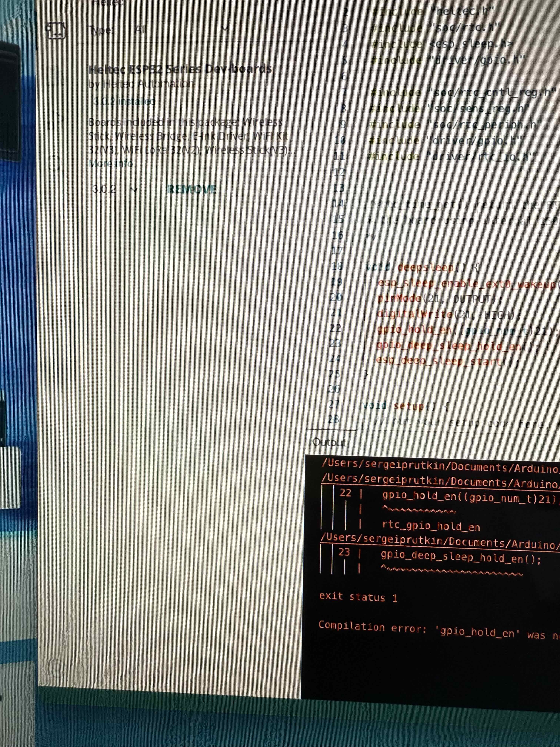Click the 'Compilation error' message in Output
This screenshot has height=747, width=560.
439,631
